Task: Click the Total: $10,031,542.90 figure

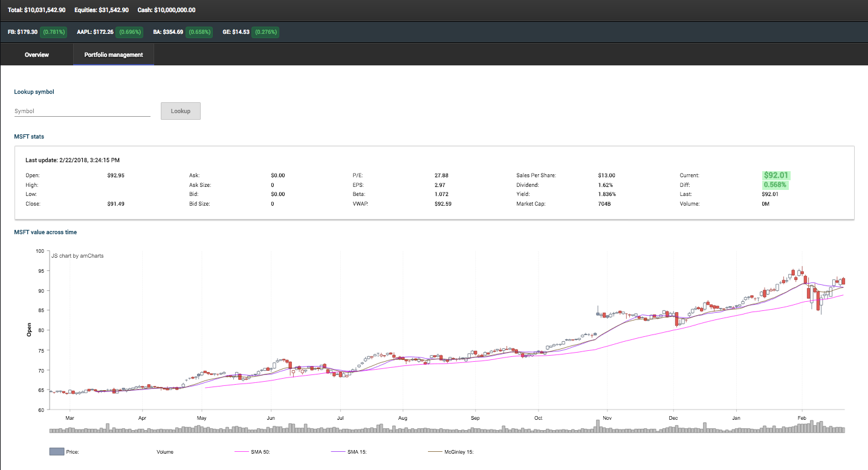Action: coord(37,10)
